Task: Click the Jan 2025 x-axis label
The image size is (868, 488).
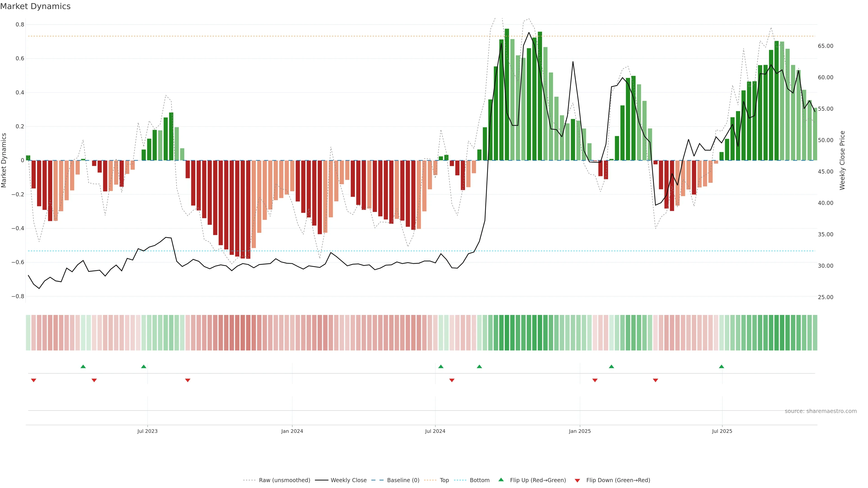Action: 580,431
